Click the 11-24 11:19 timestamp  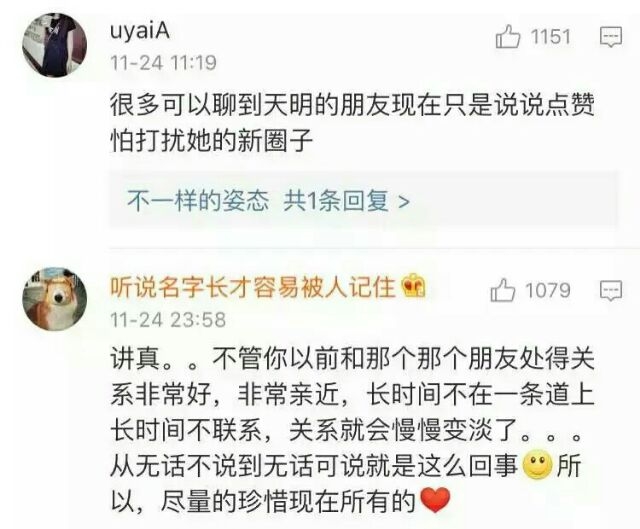tap(163, 63)
